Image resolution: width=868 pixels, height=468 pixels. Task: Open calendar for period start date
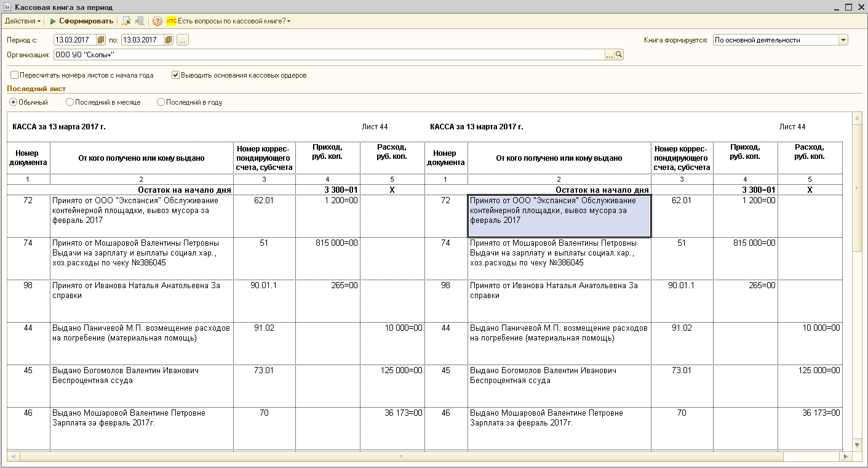coord(101,40)
